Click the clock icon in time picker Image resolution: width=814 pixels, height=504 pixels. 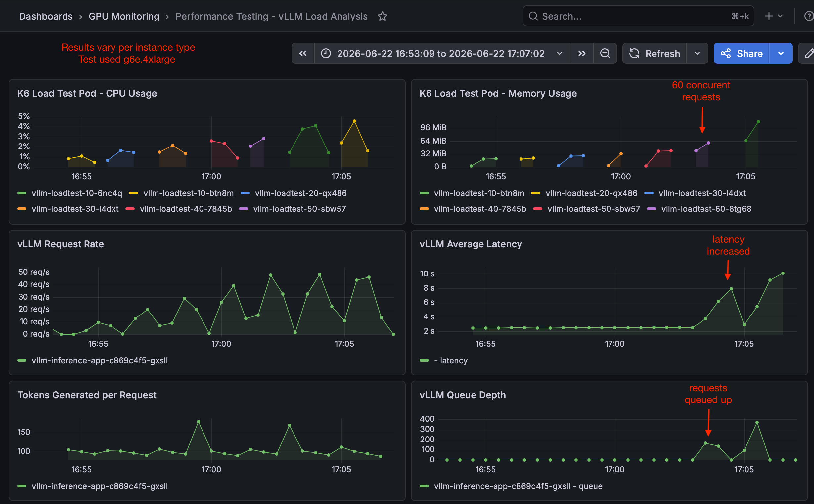pyautogui.click(x=326, y=53)
